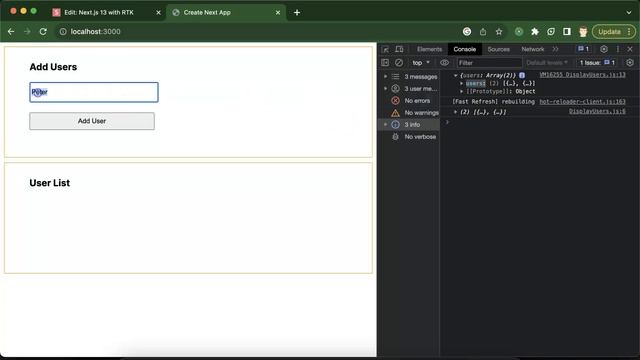Expand the users (2) array property

462,83
